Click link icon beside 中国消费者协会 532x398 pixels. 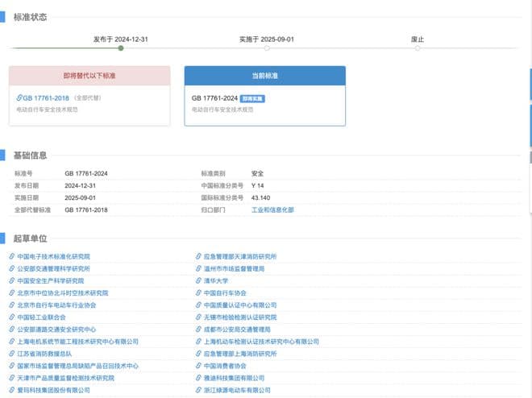pos(198,366)
